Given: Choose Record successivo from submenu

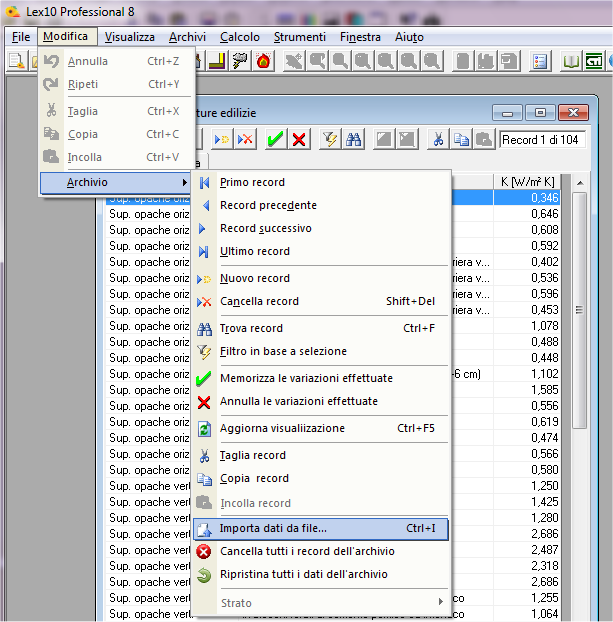Looking at the screenshot, I should tap(321, 228).
